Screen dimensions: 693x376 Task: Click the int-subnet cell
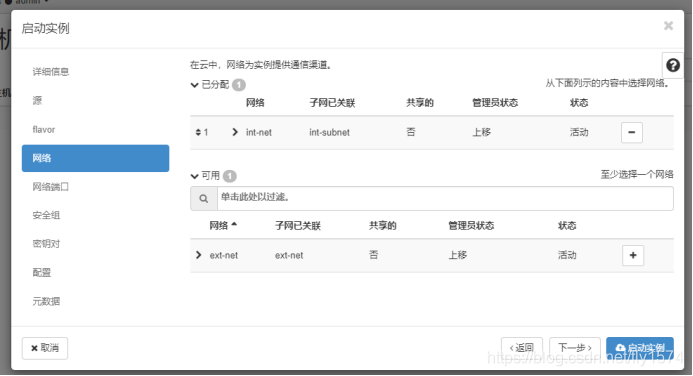(x=329, y=132)
